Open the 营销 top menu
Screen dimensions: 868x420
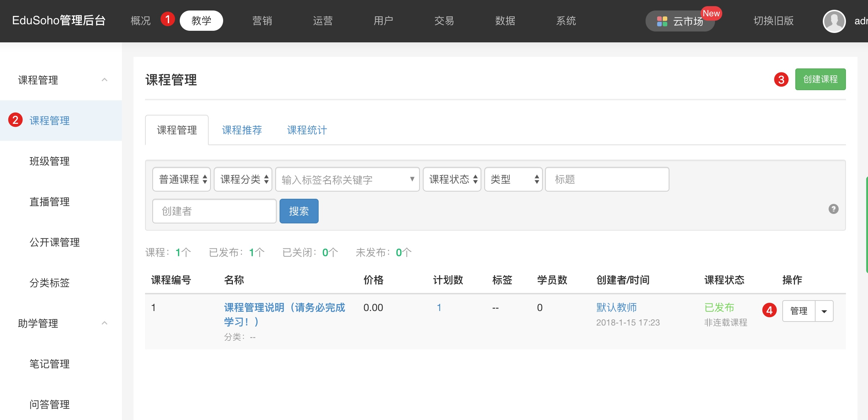click(262, 21)
